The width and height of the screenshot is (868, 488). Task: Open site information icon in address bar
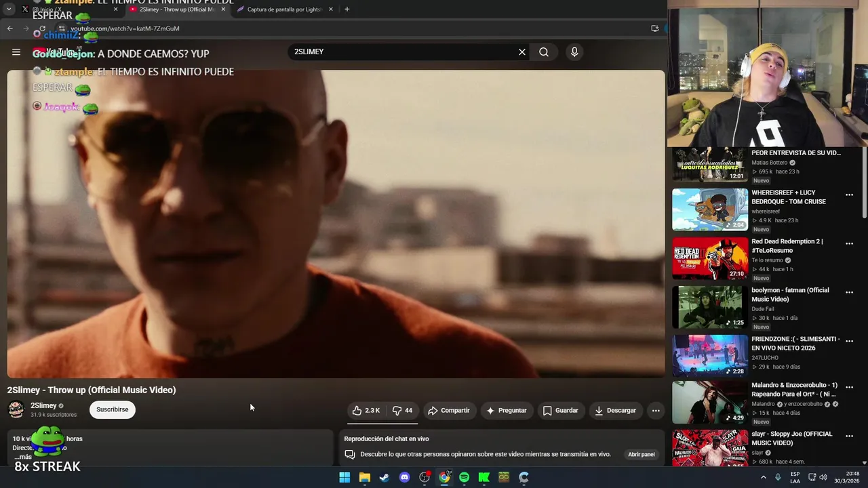(x=62, y=28)
